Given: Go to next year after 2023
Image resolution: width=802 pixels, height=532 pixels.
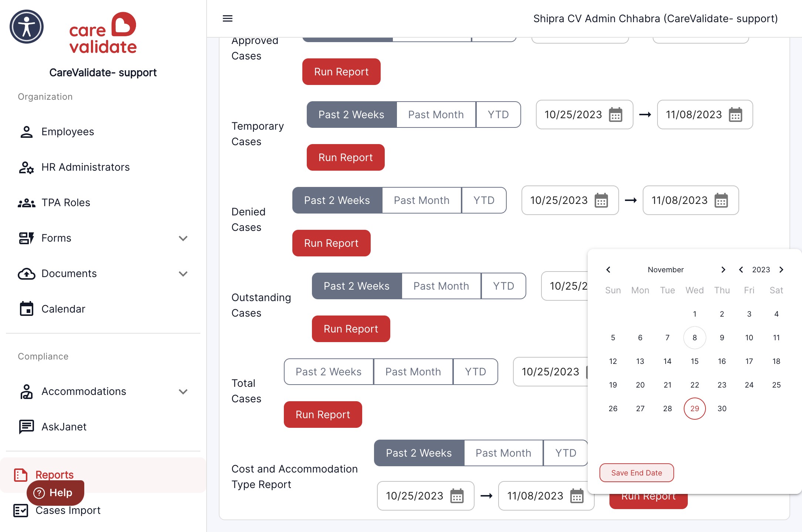Looking at the screenshot, I should click(x=781, y=270).
